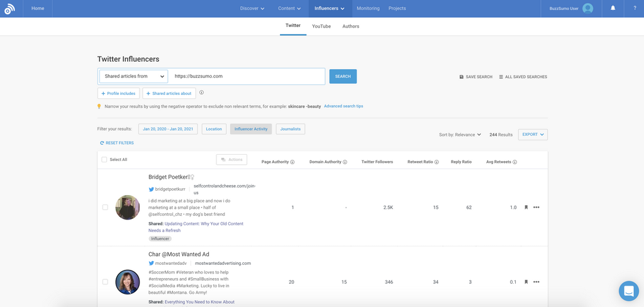Open the Advanced search tips link
Viewport: 644px width, 307px height.
click(343, 106)
